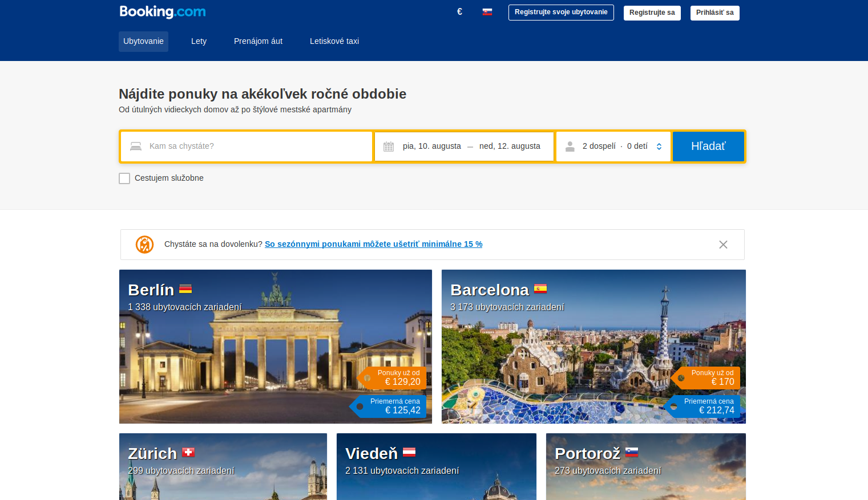Image resolution: width=868 pixels, height=500 pixels.
Task: Open the Barcelona destination card
Action: point(594,347)
